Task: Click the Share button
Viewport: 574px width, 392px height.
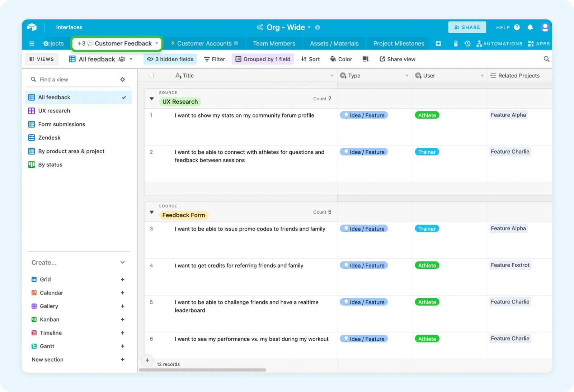Action: coord(467,27)
